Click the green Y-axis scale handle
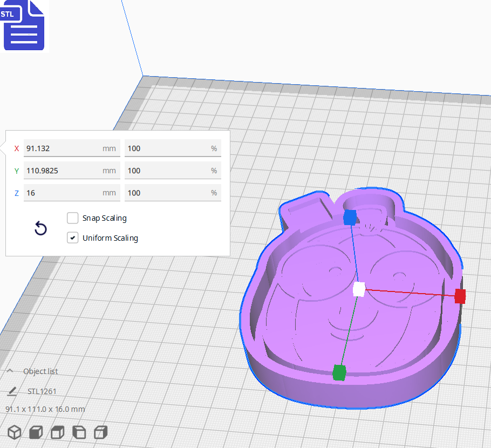This screenshot has width=491, height=448. [x=339, y=372]
